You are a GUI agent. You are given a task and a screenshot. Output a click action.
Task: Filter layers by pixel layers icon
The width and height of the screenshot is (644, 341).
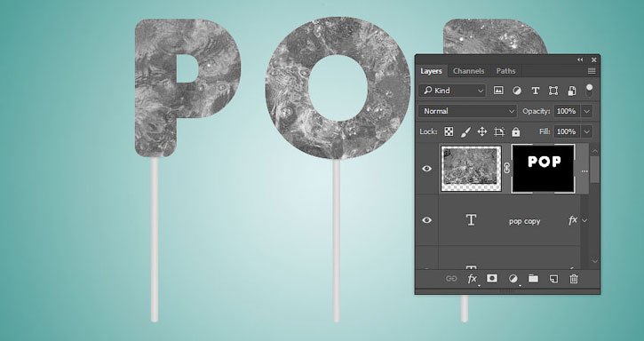point(498,91)
